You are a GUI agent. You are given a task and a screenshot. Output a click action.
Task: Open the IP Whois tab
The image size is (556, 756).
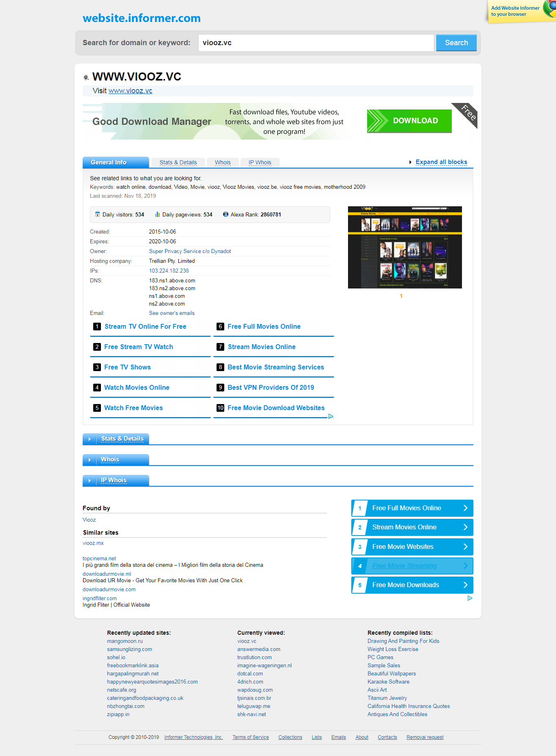[x=260, y=162]
